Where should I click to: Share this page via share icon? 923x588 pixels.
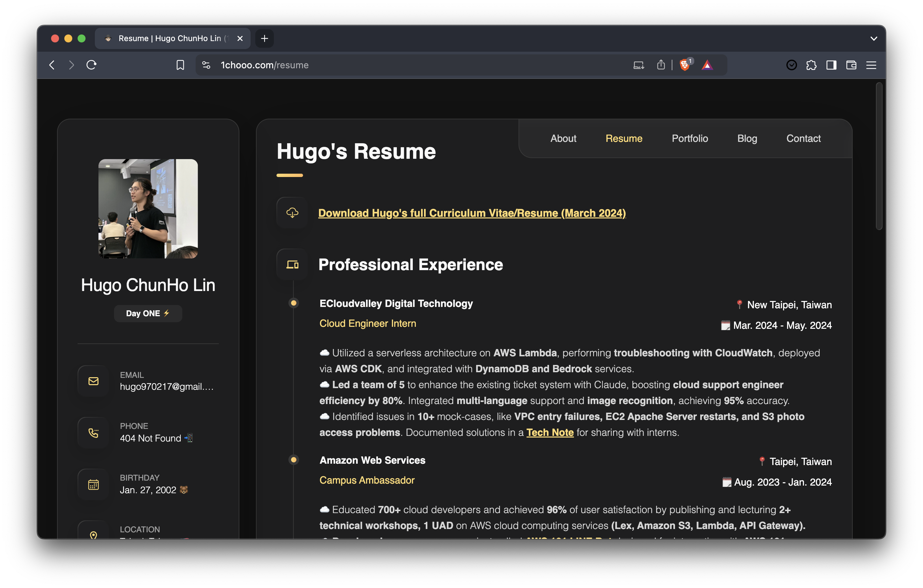[661, 65]
